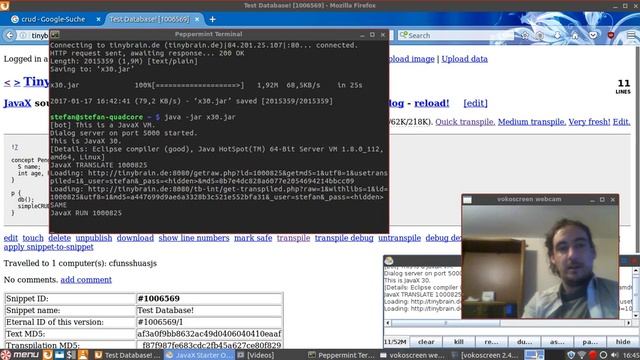This screenshot has width=640, height=360.
Task: Click the workspace switcher in panel
Action: [x=534, y=355]
